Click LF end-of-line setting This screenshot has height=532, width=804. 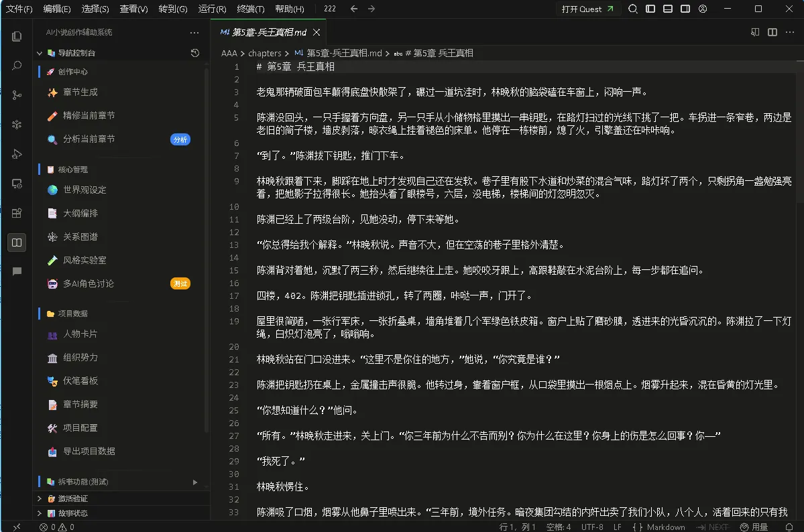coord(618,527)
